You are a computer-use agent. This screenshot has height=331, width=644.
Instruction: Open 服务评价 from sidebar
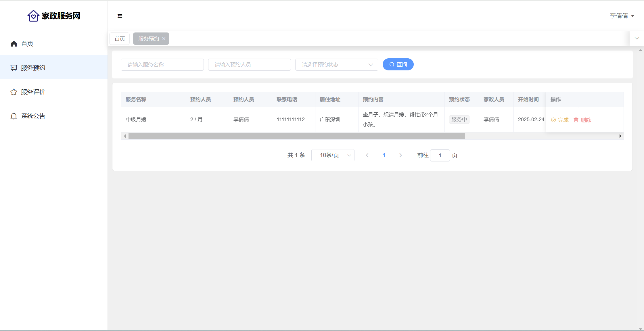click(33, 92)
